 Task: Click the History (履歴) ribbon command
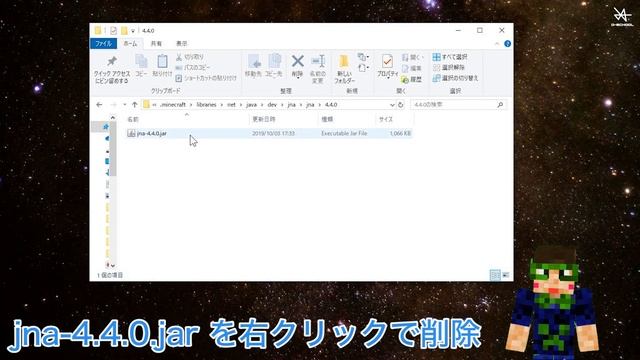(411, 79)
